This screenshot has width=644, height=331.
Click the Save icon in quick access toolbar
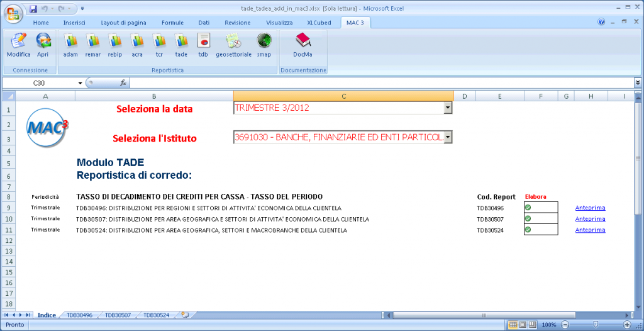(x=34, y=8)
